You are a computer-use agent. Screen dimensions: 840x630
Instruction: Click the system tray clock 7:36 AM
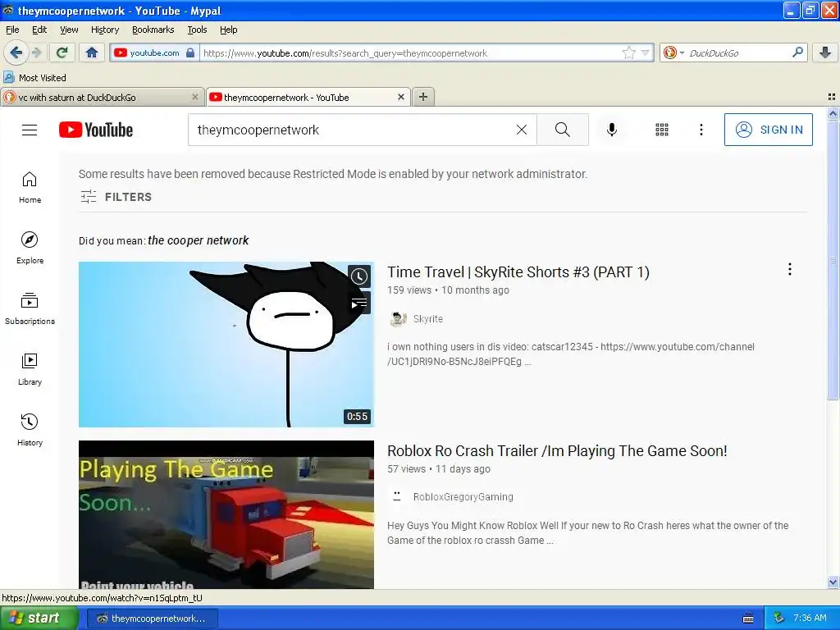tap(810, 619)
